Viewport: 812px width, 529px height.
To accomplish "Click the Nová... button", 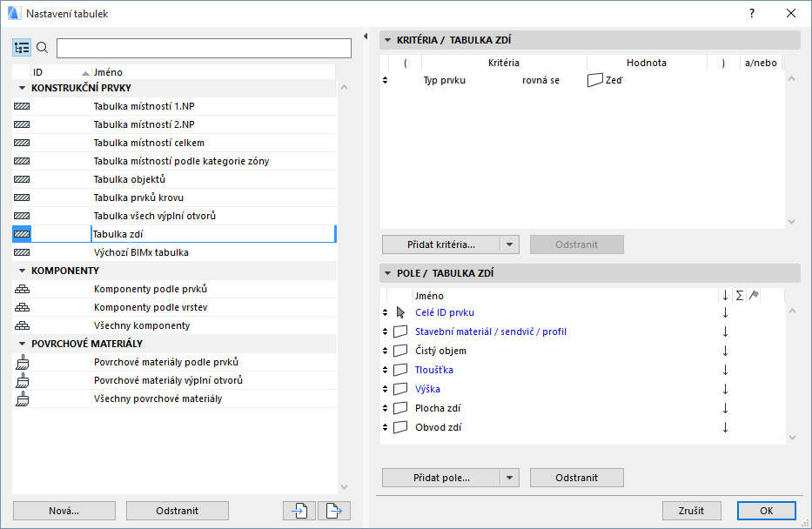I will pos(64,511).
